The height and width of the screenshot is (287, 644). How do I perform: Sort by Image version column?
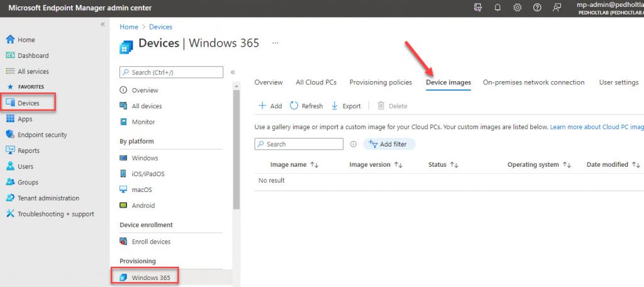[x=375, y=164]
